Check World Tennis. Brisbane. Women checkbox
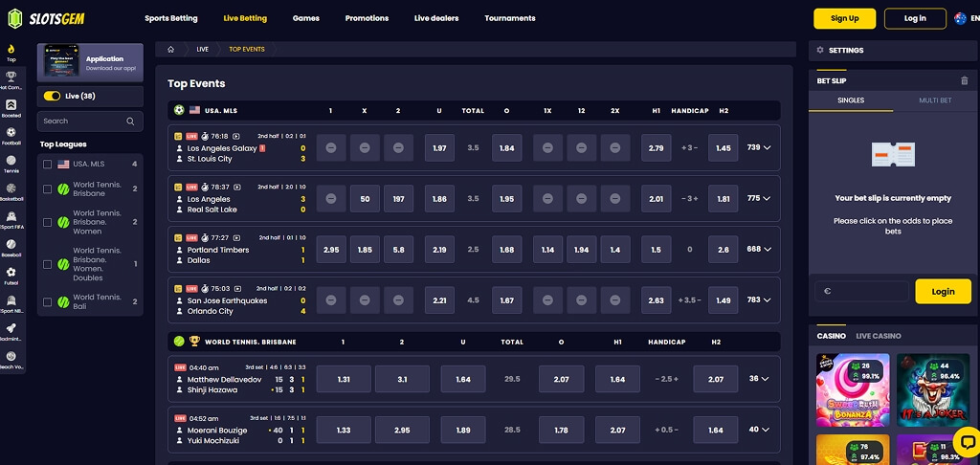Screen dimensions: 980x465 click(x=48, y=223)
